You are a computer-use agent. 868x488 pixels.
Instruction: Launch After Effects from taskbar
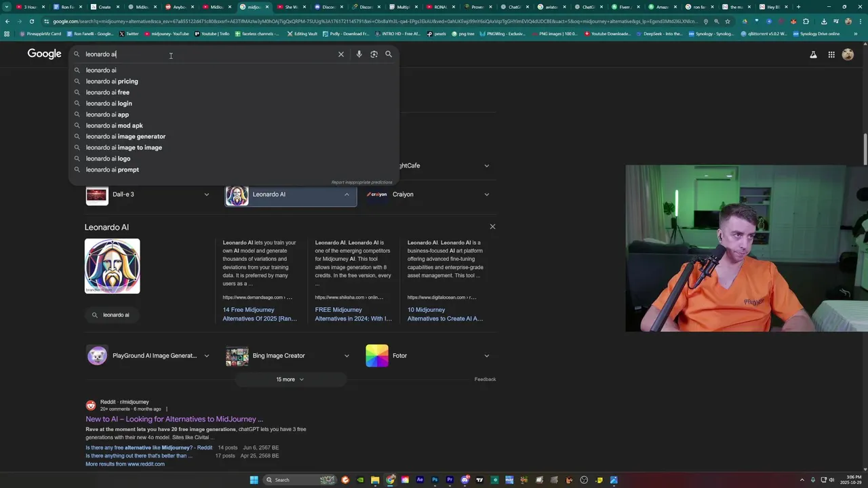tap(420, 480)
